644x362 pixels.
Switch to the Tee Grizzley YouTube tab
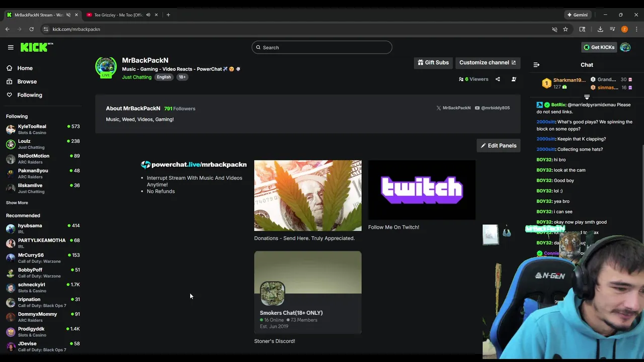pyautogui.click(x=119, y=15)
